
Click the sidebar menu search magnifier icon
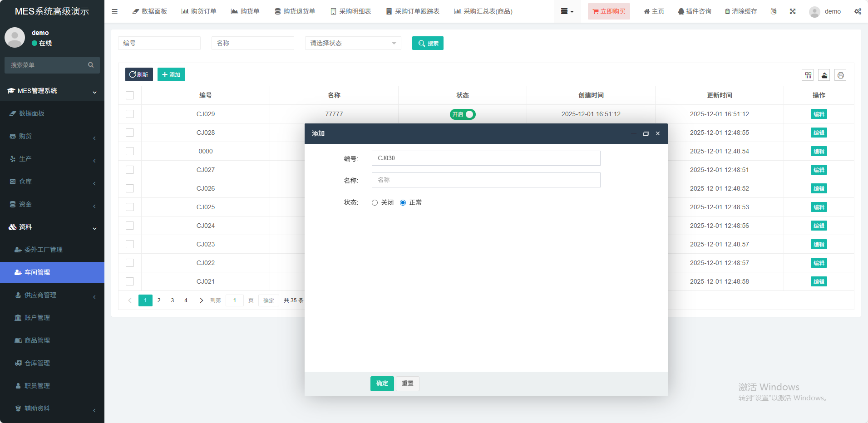(x=91, y=65)
